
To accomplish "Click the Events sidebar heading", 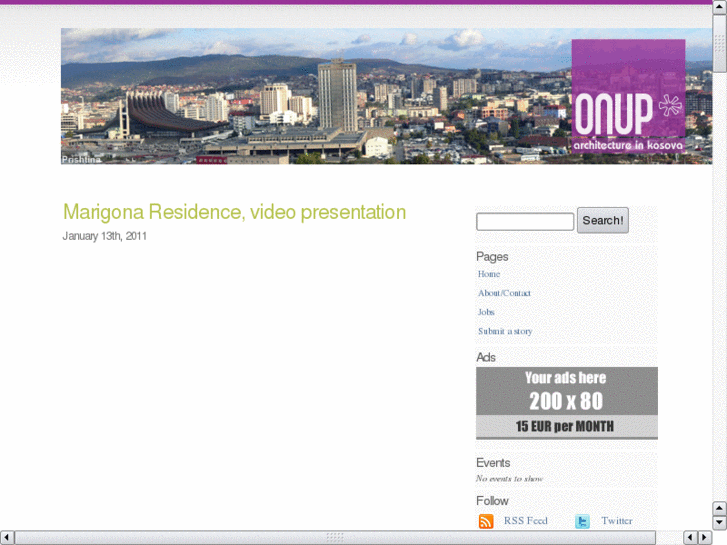I will (493, 462).
